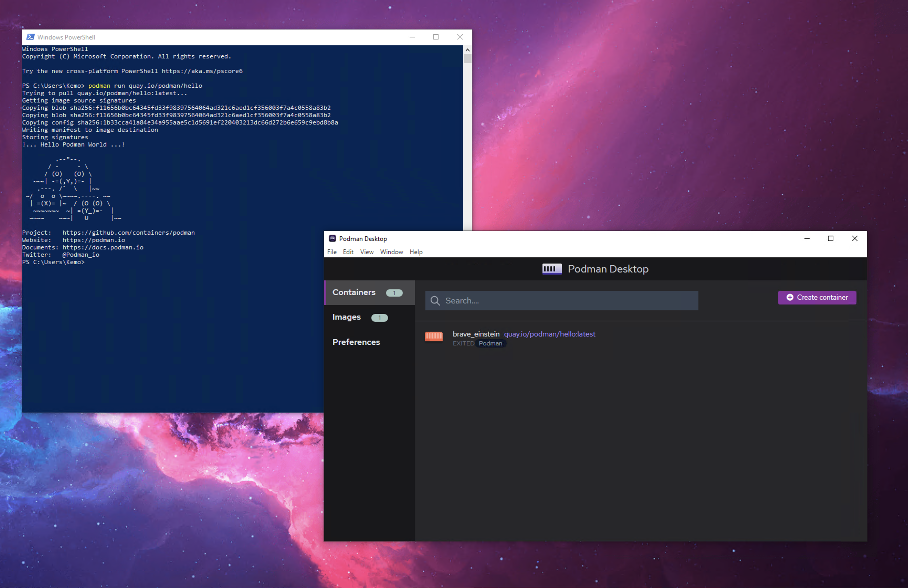
Task: Click the search magnifier icon
Action: coord(435,301)
